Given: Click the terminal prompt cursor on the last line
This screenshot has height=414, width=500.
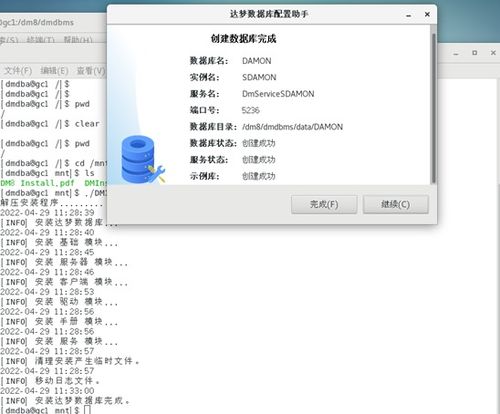Looking at the screenshot, I should 87,410.
